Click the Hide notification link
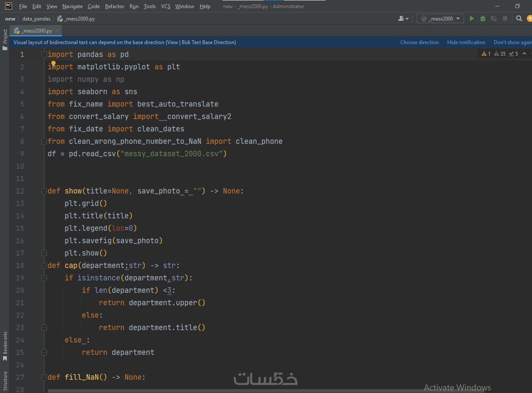This screenshot has height=393, width=532. (x=466, y=42)
